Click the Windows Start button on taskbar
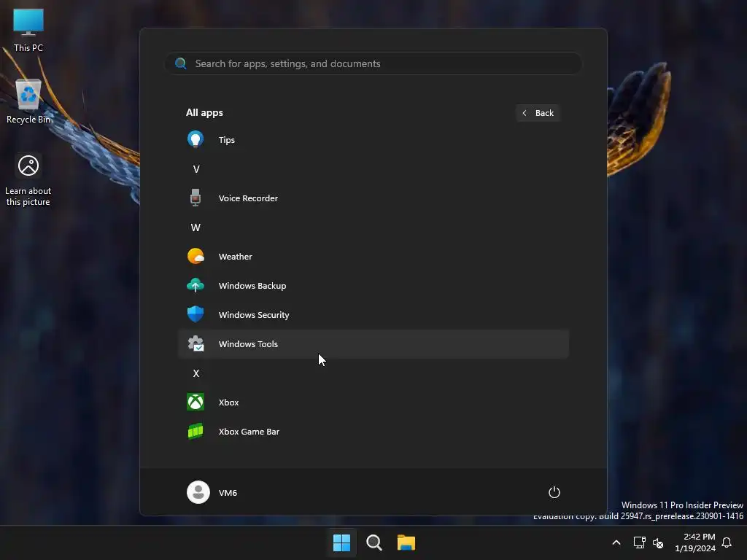The image size is (747, 560). point(341,542)
